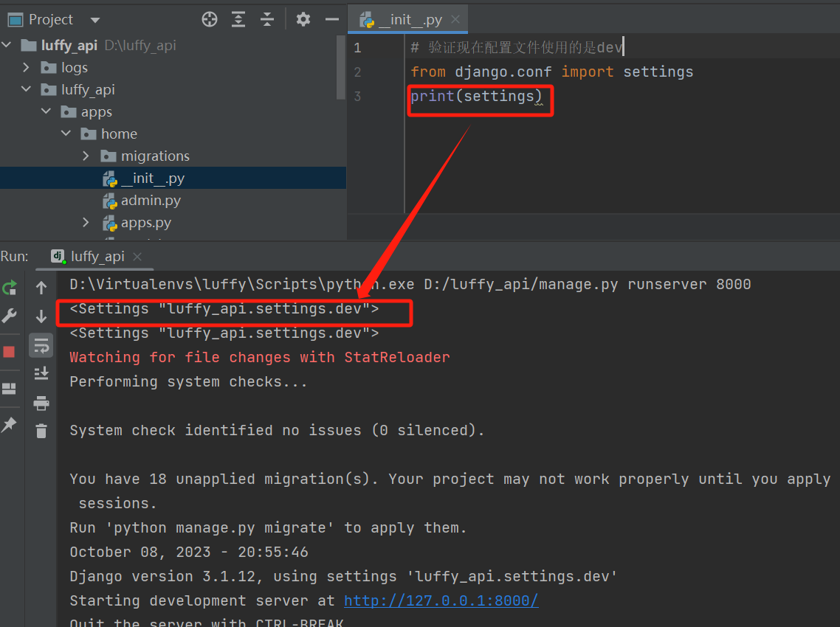Click line number 3 in editor gutter
This screenshot has height=627, width=840.
[358, 97]
